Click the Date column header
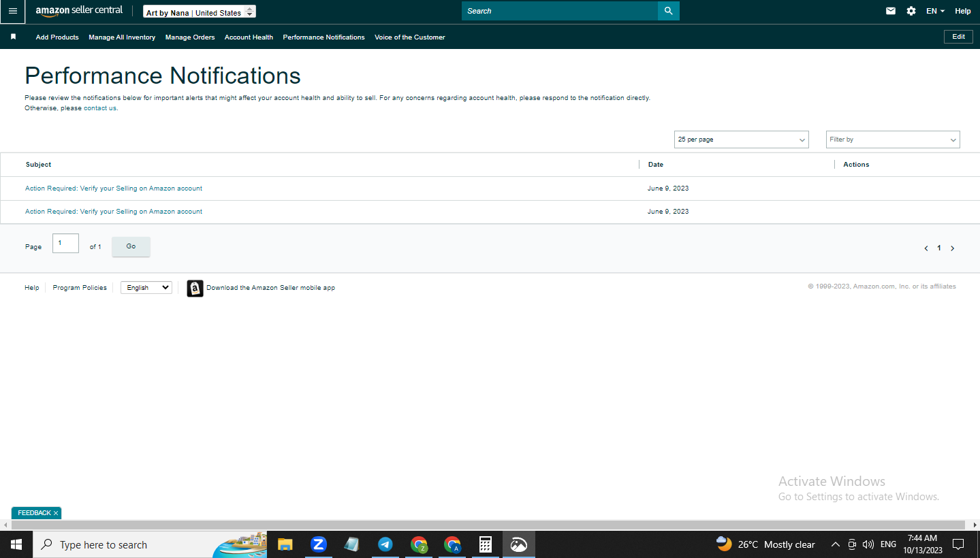Screen dimensions: 980x558 pyautogui.click(x=655, y=165)
